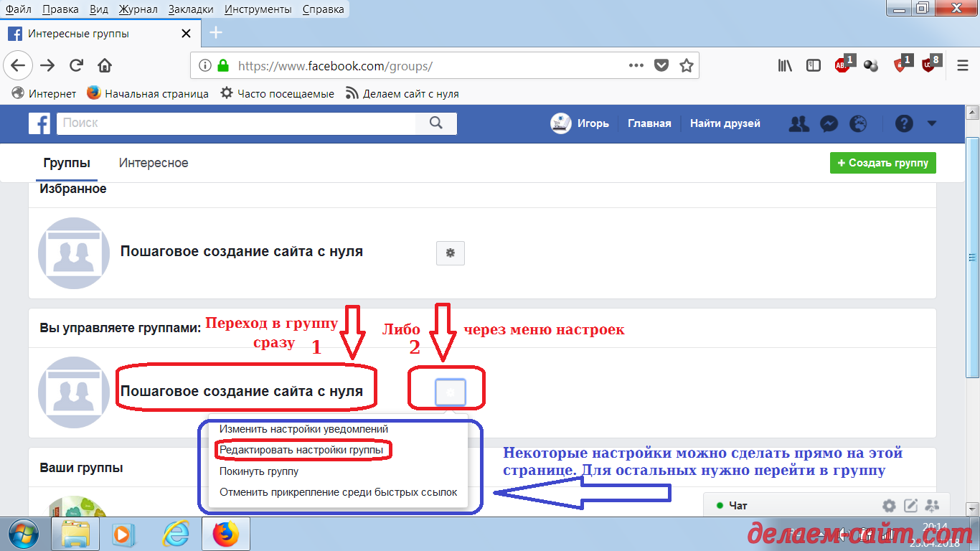Bookmark page with the star icon
The image size is (980, 551).
tap(686, 66)
